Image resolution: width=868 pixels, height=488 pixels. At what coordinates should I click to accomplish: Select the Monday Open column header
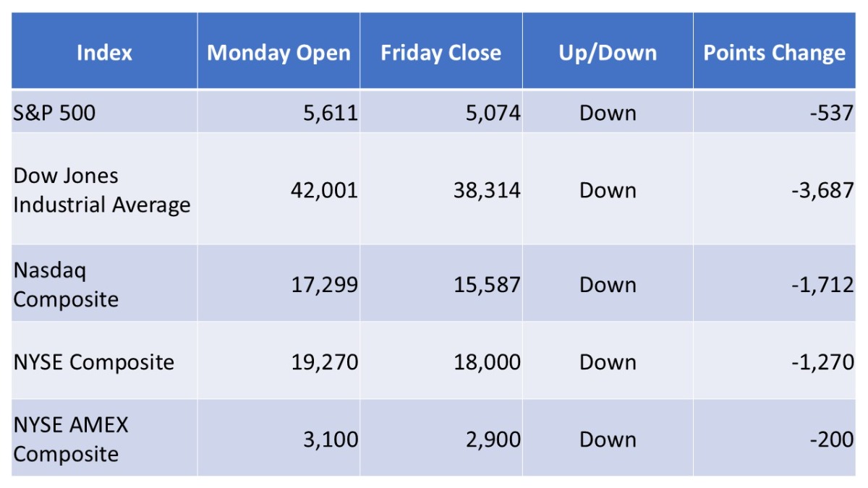(278, 53)
